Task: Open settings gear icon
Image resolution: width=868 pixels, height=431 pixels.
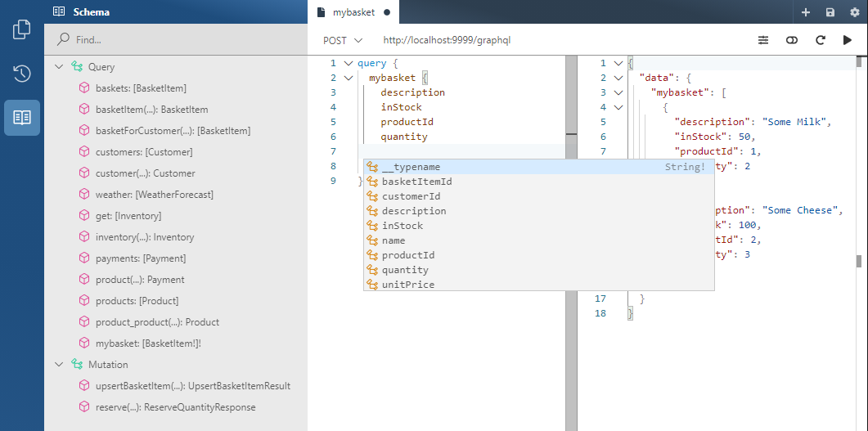Action: pos(854,12)
